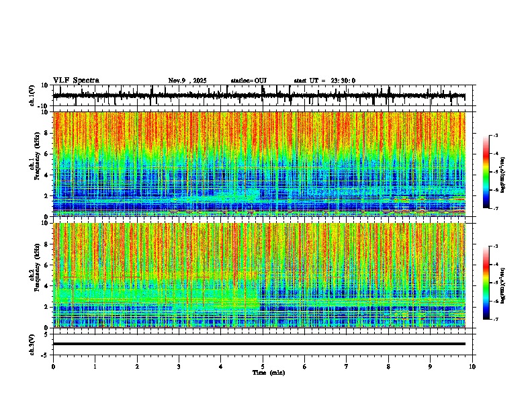Select the date text "Nov.9 , 2025"
532x411 pixels.
click(x=187, y=81)
